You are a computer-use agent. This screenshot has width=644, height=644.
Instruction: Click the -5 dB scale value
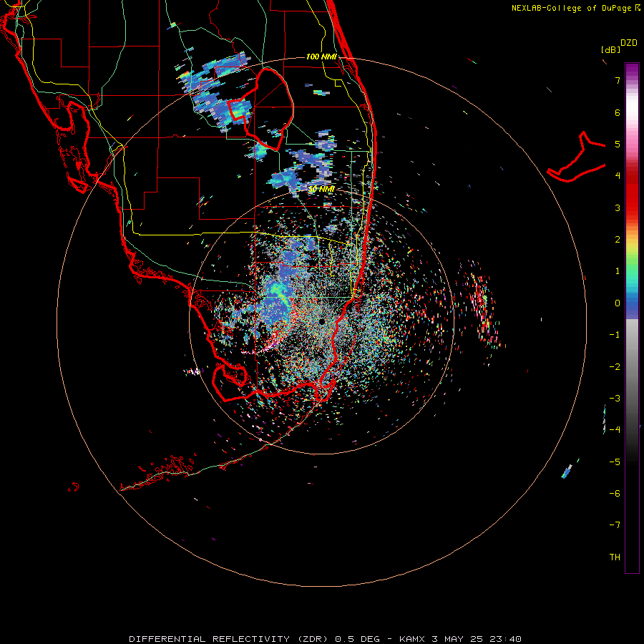pos(615,462)
